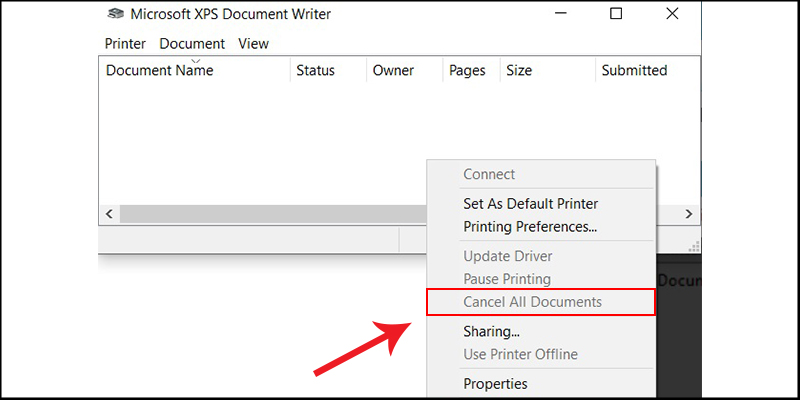800x400 pixels.
Task: Open the Printer menu
Action: tap(125, 44)
